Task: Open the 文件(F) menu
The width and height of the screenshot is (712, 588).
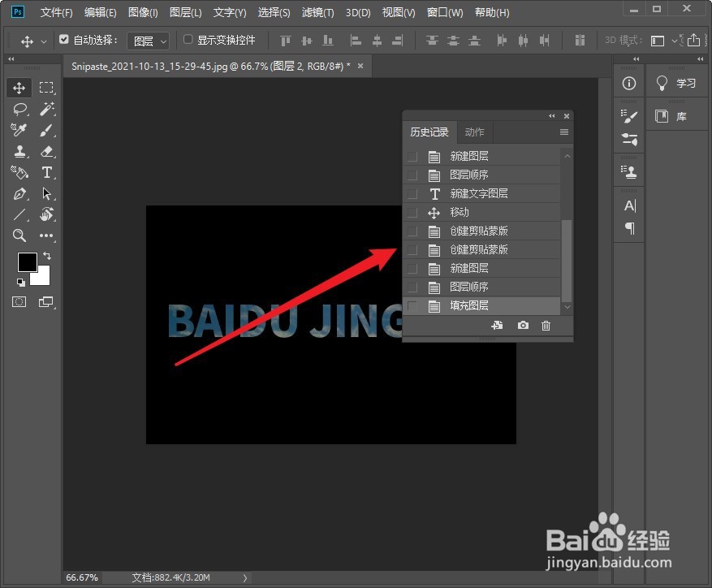Action: [x=56, y=13]
